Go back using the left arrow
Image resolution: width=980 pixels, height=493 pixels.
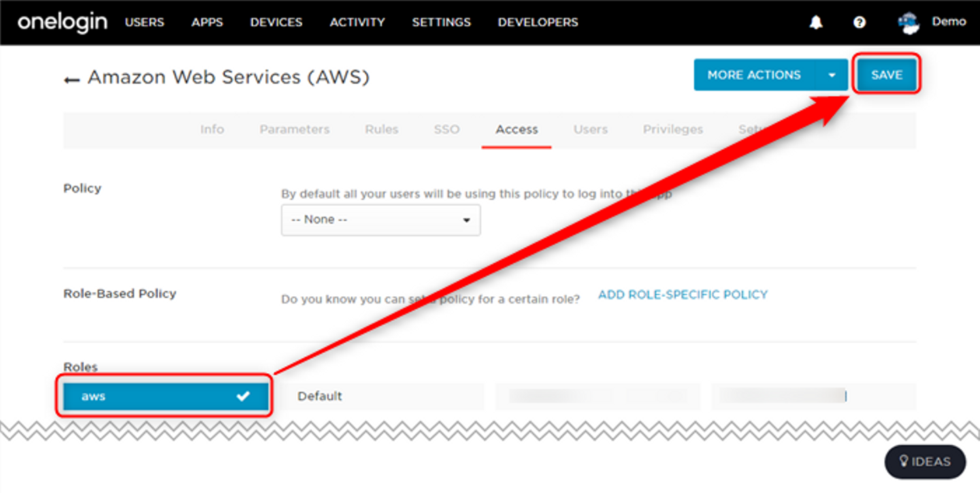pyautogui.click(x=71, y=80)
